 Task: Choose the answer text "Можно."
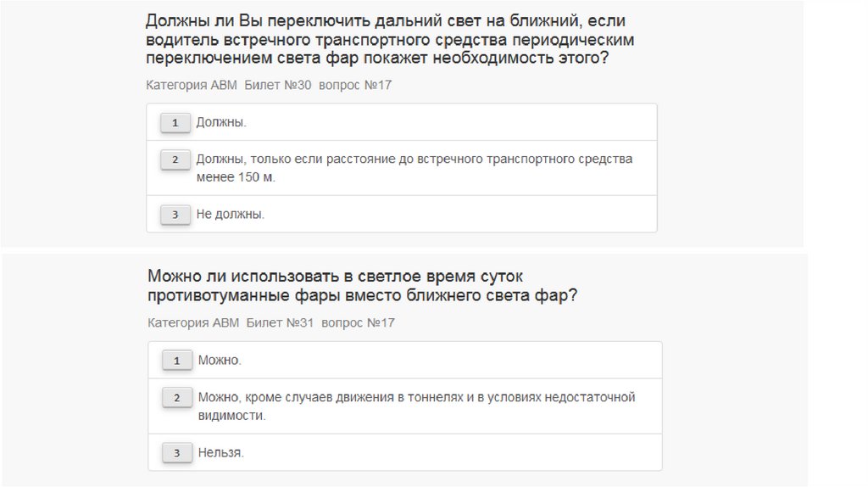click(x=220, y=361)
